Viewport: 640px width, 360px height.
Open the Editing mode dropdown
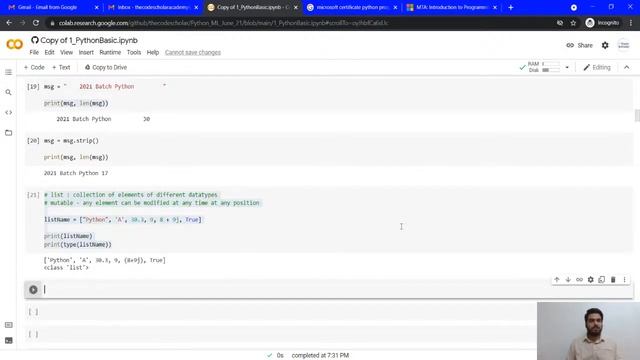click(597, 67)
